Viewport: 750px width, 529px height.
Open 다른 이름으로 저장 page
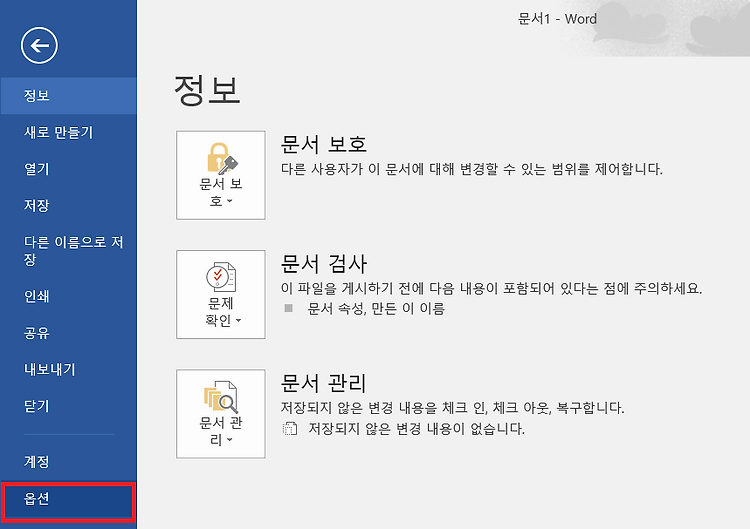tap(68, 251)
